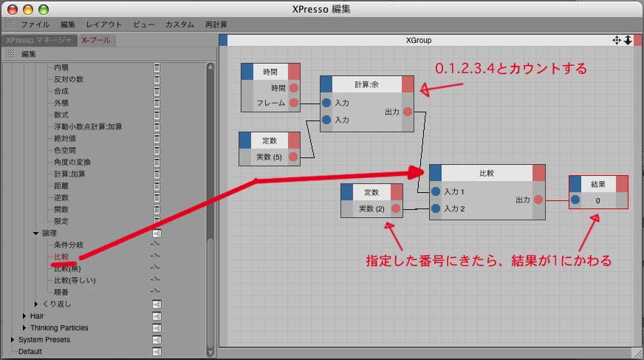The width and height of the screenshot is (644, 360).
Task: Click the 結果 node's blue input port
Action: coord(575,200)
